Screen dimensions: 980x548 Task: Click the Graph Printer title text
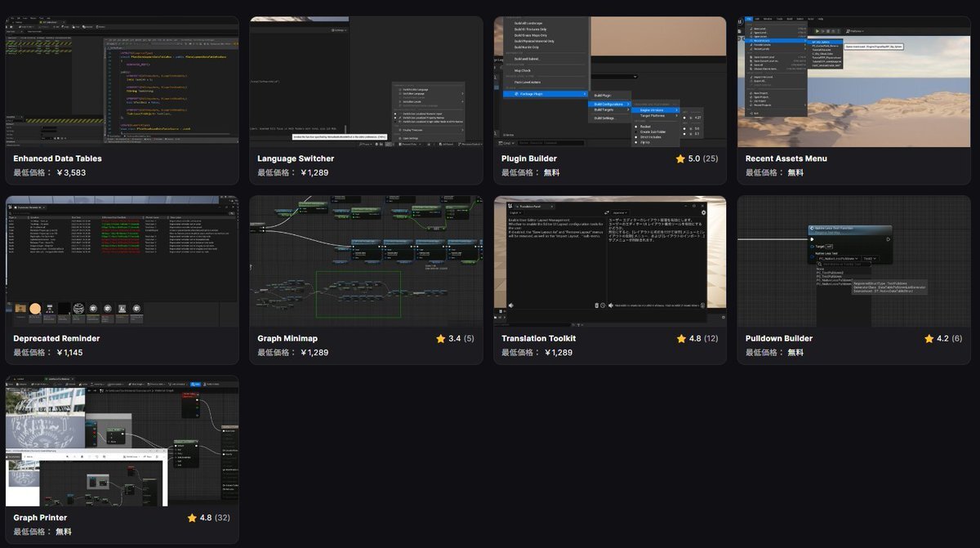(x=40, y=518)
